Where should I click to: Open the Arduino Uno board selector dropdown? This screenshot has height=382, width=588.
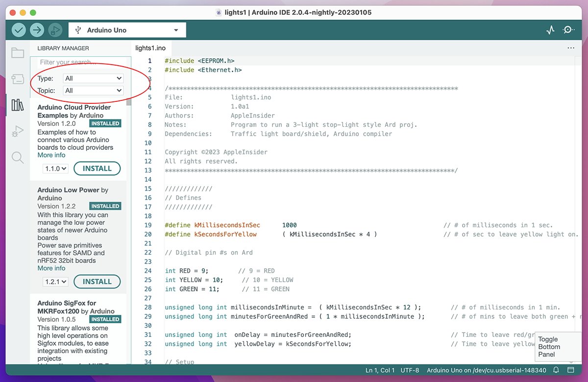click(x=127, y=30)
